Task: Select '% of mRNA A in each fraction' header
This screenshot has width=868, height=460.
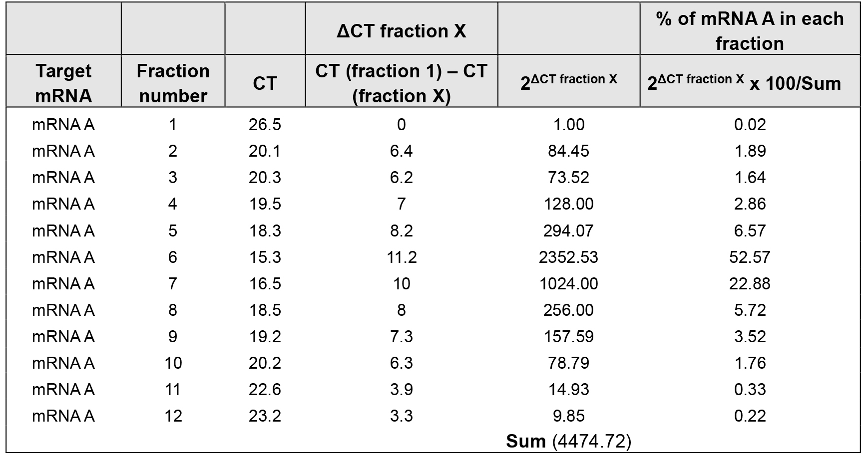Action: click(750, 31)
